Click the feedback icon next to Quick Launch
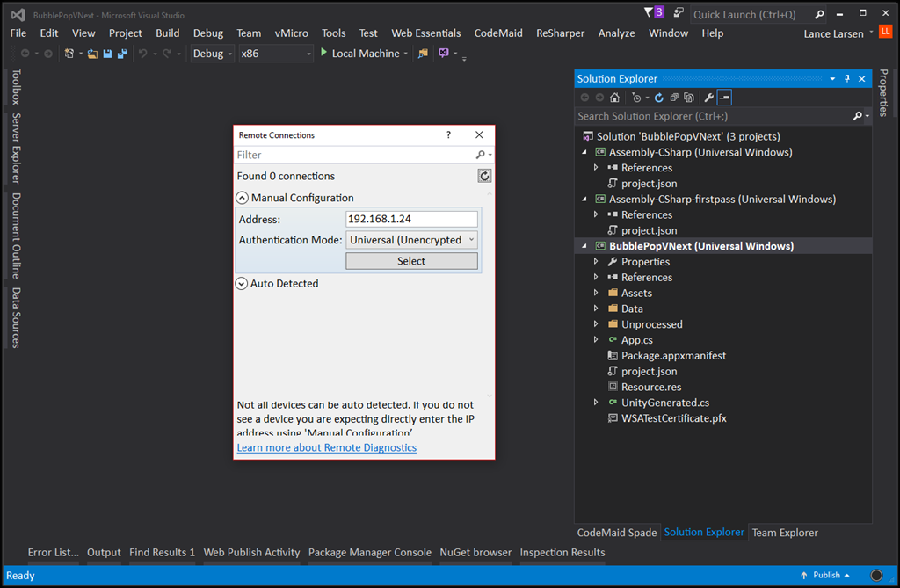Screen dimensions: 900x588 [679, 12]
